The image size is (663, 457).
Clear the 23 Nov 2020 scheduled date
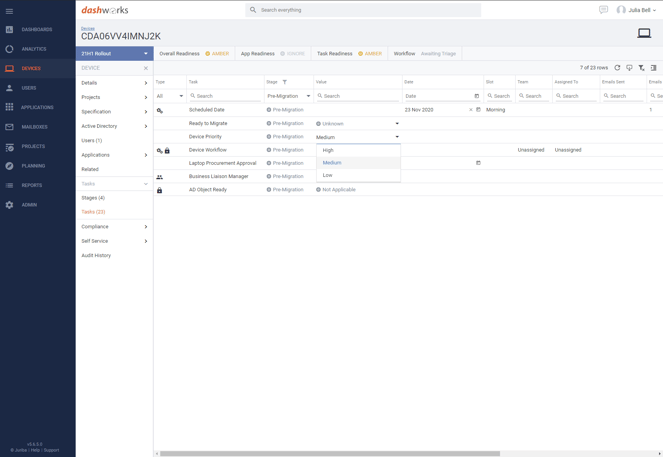(471, 110)
